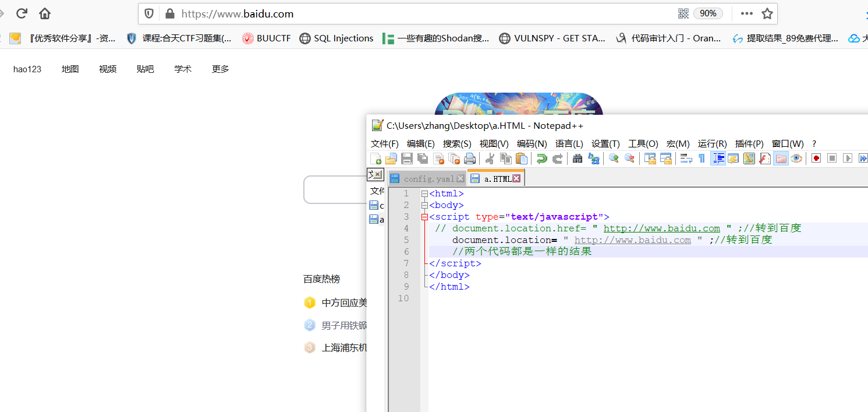Click the macro Playback icon

(x=848, y=159)
